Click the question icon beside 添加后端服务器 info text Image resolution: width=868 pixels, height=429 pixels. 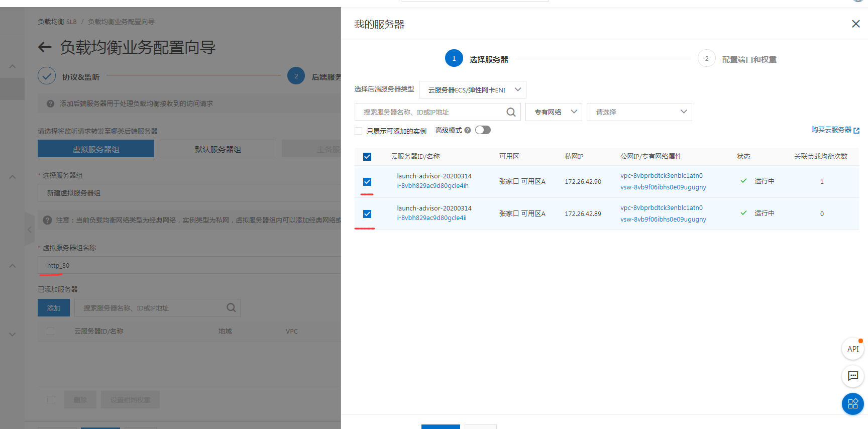coord(50,103)
